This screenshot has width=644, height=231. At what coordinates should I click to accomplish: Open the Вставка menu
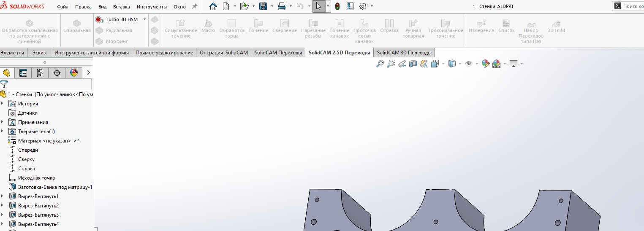pyautogui.click(x=122, y=7)
